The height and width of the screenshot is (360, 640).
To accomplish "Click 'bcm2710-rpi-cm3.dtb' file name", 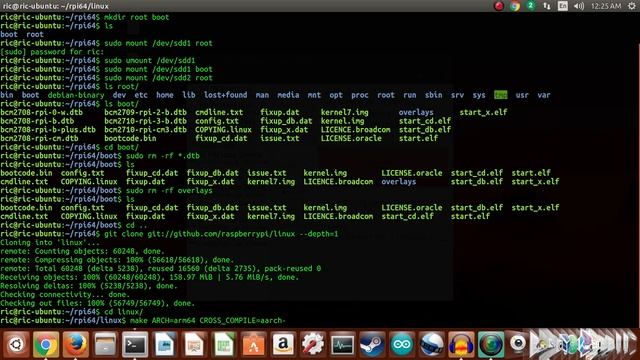I will tap(145, 130).
